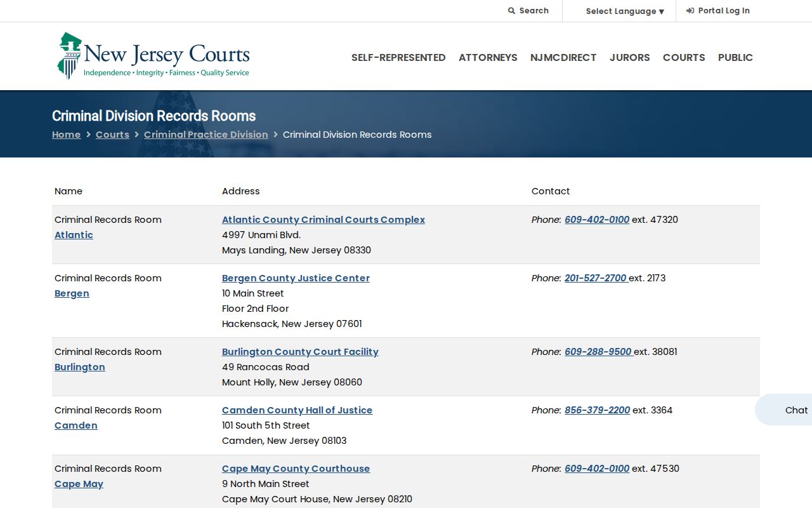
Task: Open Cape May County Courthouse link
Action: click(296, 469)
